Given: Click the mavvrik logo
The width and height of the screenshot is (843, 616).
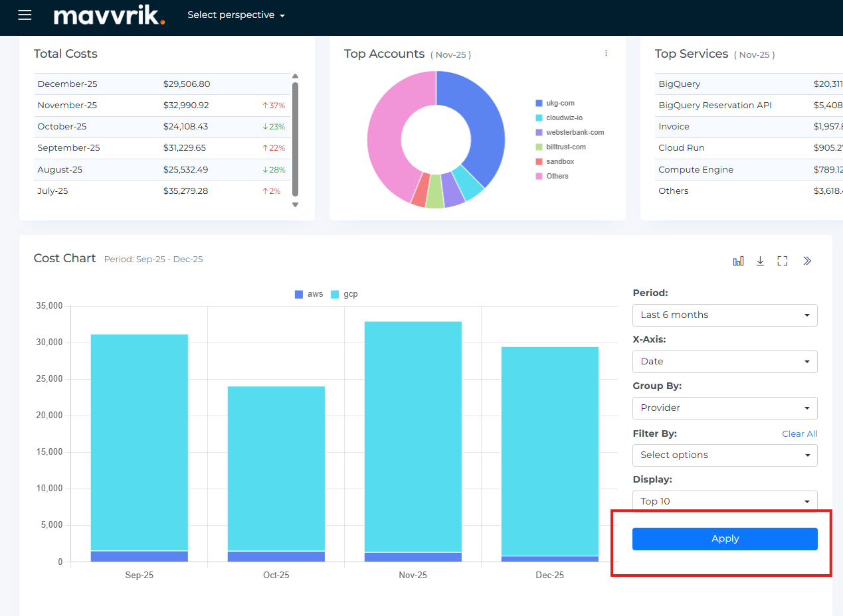Looking at the screenshot, I should coord(109,15).
